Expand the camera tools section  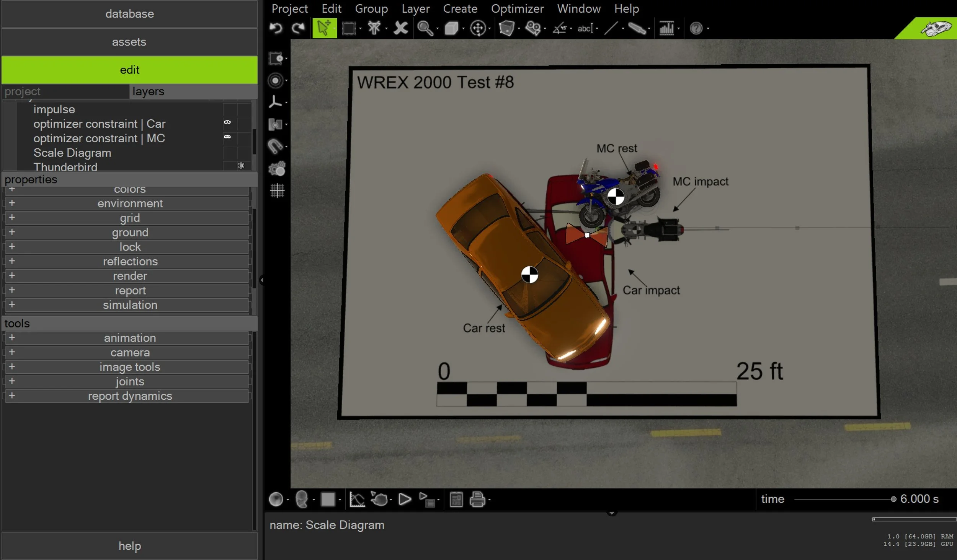(x=12, y=352)
